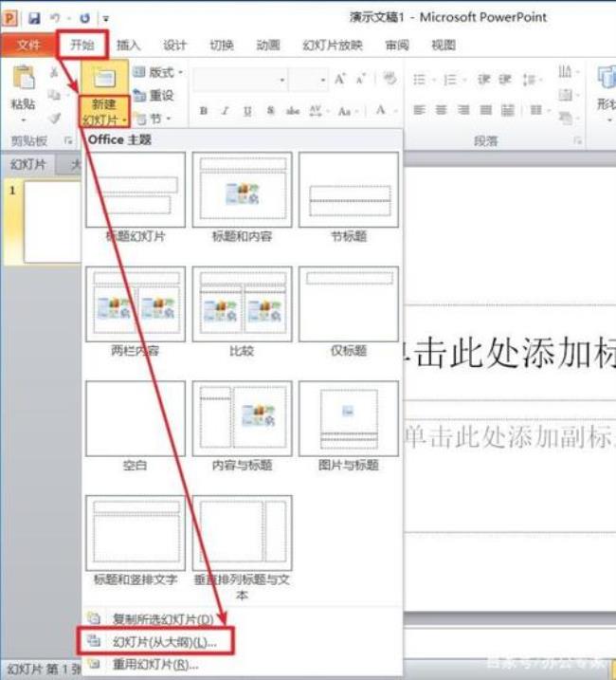Open the font name combo box
Viewport: 616px width, 680px height.
(x=240, y=80)
